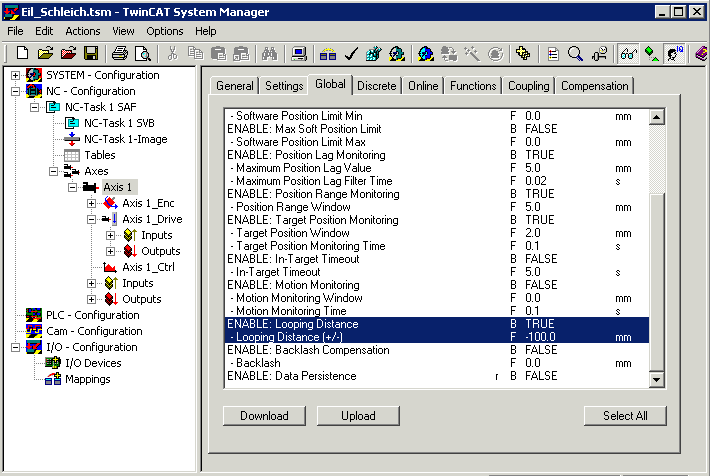This screenshot has height=476, width=710.
Task: Click the eyeglasses toolbar icon
Action: tap(628, 54)
